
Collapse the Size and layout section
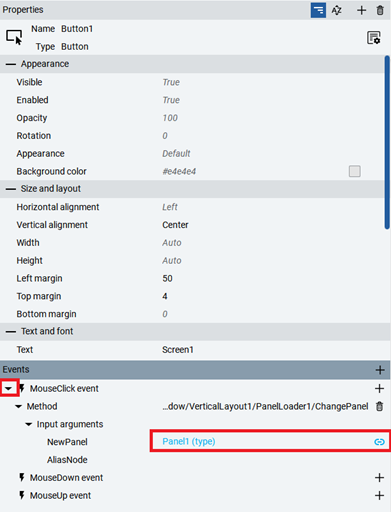[11, 189]
